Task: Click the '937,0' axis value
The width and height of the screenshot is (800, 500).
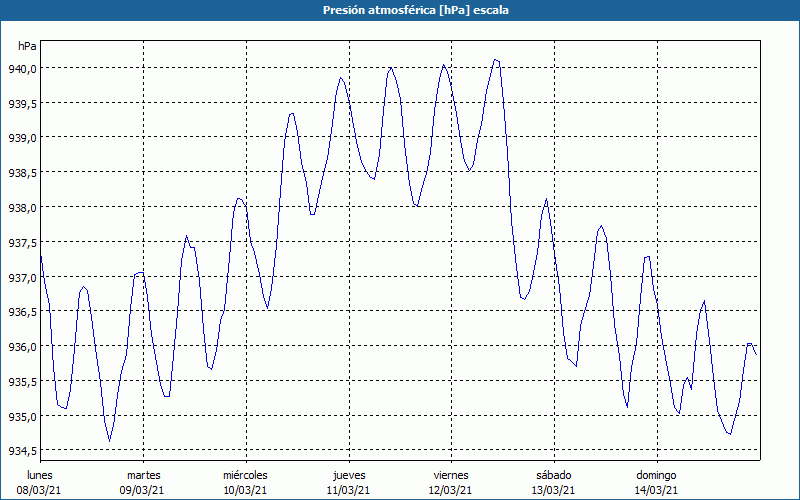Action: coord(22,277)
